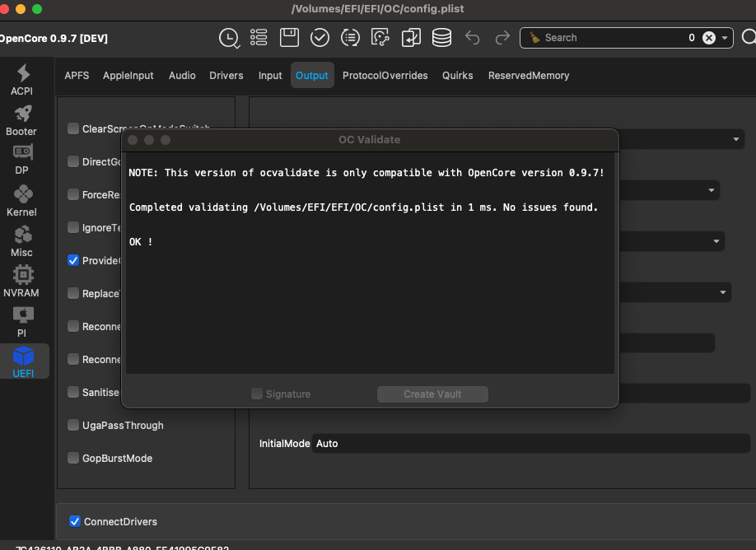This screenshot has width=756, height=550.
Task: Run OC Validate checkmark icon
Action: [x=320, y=38]
